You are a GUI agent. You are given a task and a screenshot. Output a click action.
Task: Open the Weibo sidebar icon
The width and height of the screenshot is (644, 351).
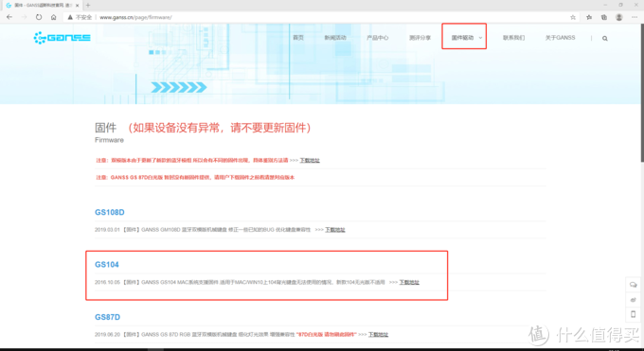(x=633, y=300)
